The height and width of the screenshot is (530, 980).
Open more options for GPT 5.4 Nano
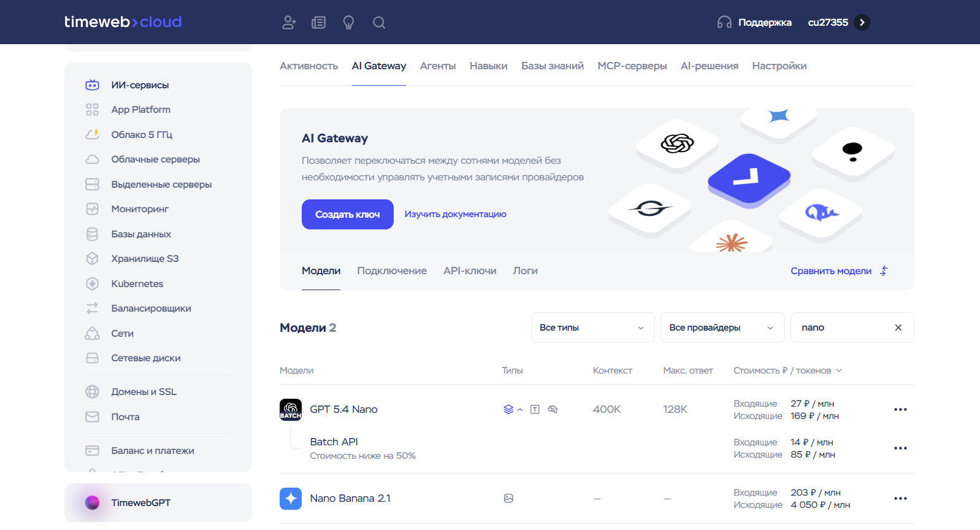pos(900,409)
